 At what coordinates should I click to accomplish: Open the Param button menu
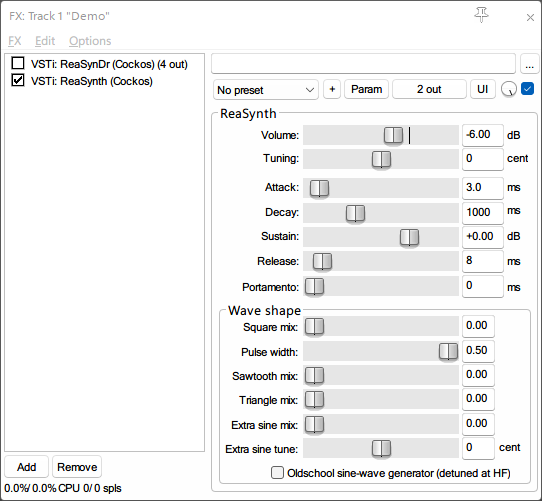[366, 89]
